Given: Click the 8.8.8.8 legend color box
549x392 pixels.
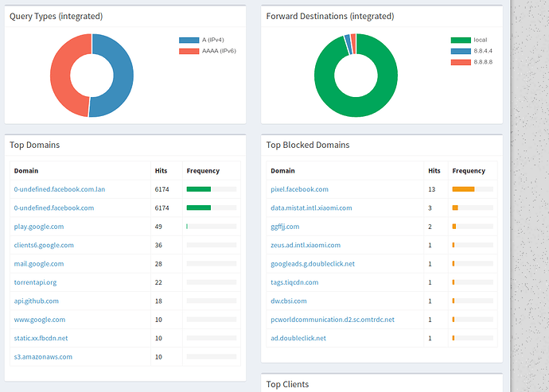Looking at the screenshot, I should pyautogui.click(x=460, y=62).
